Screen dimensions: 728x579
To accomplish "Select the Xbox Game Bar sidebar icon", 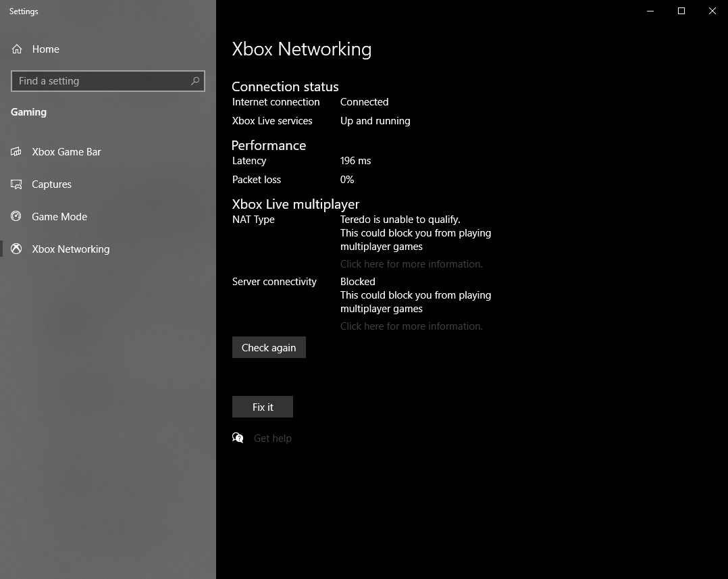I will pos(17,152).
